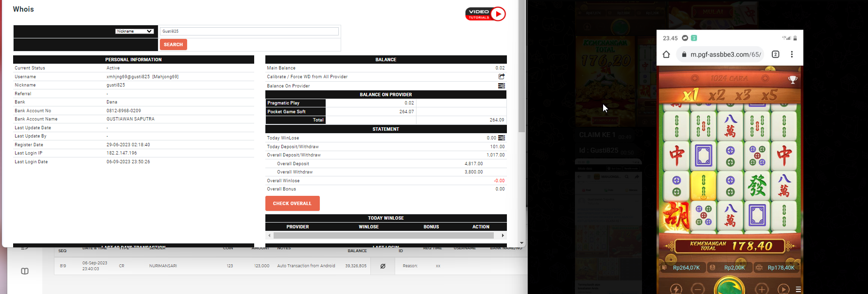Open the phone browser three-dot menu
This screenshot has height=294, width=868.
(792, 54)
